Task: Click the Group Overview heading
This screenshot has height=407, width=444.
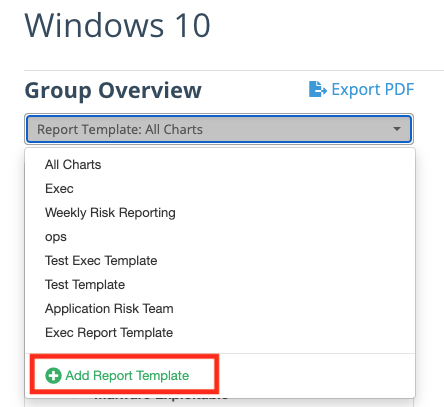Action: click(113, 90)
